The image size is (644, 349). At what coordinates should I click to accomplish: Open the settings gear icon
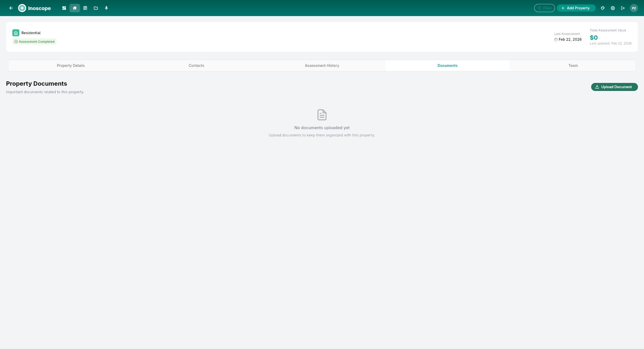[612, 8]
